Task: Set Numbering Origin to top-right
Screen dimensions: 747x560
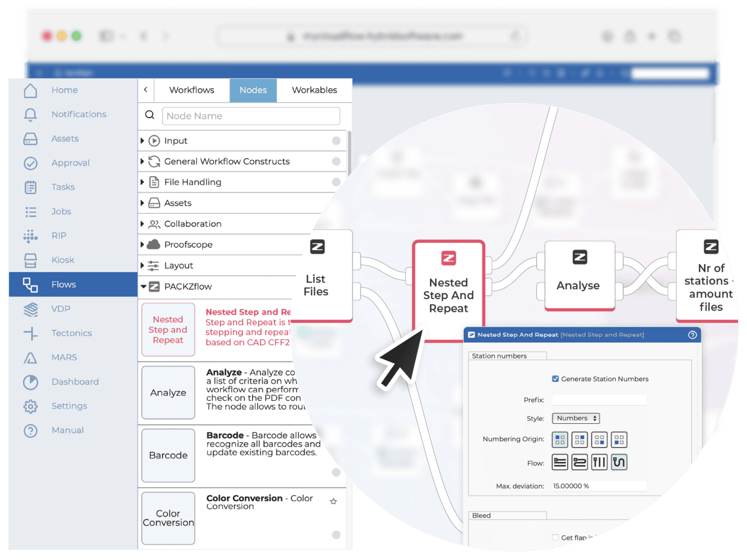Action: pyautogui.click(x=579, y=440)
